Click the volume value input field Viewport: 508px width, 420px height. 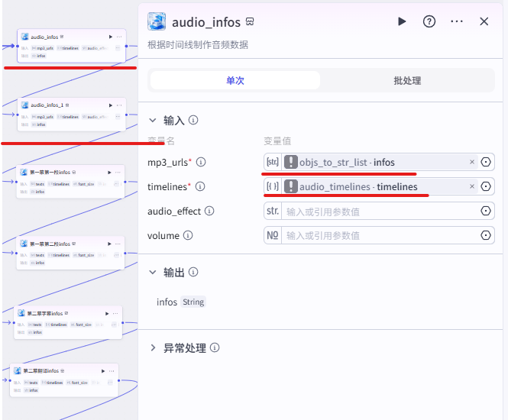coord(380,235)
